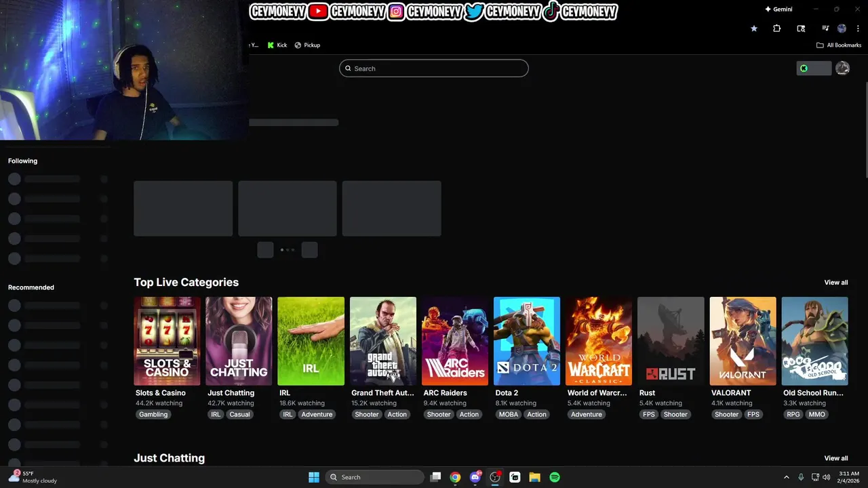868x488 pixels.
Task: Click the Rust title text
Action: click(647, 393)
